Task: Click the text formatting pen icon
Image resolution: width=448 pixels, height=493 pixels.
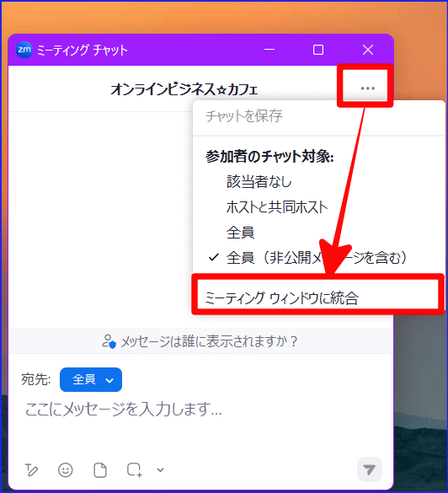Action: (x=31, y=470)
